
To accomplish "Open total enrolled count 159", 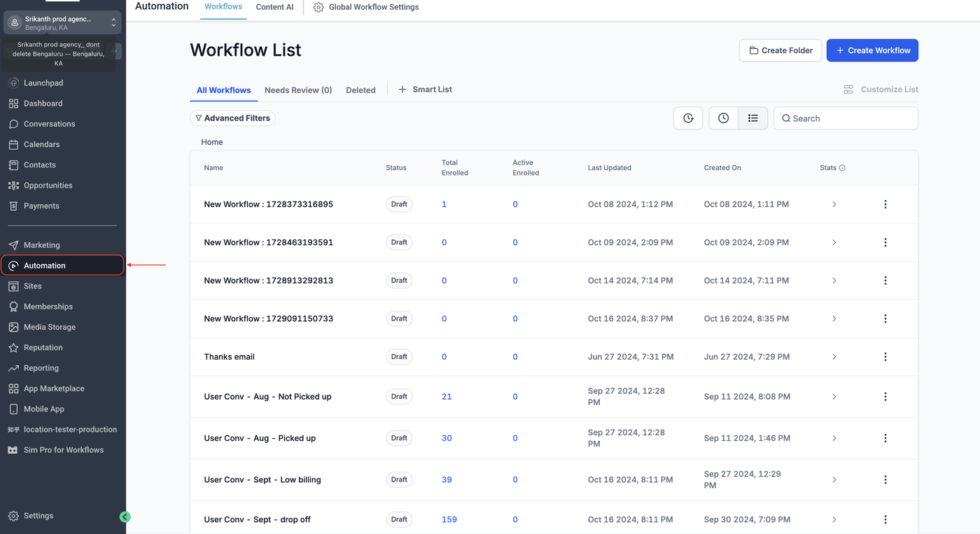I will coord(449,519).
